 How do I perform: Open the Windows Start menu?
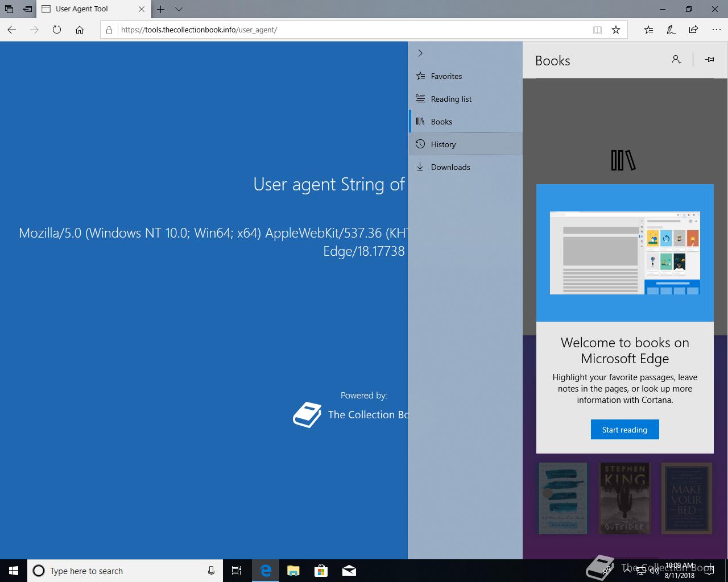coord(14,571)
